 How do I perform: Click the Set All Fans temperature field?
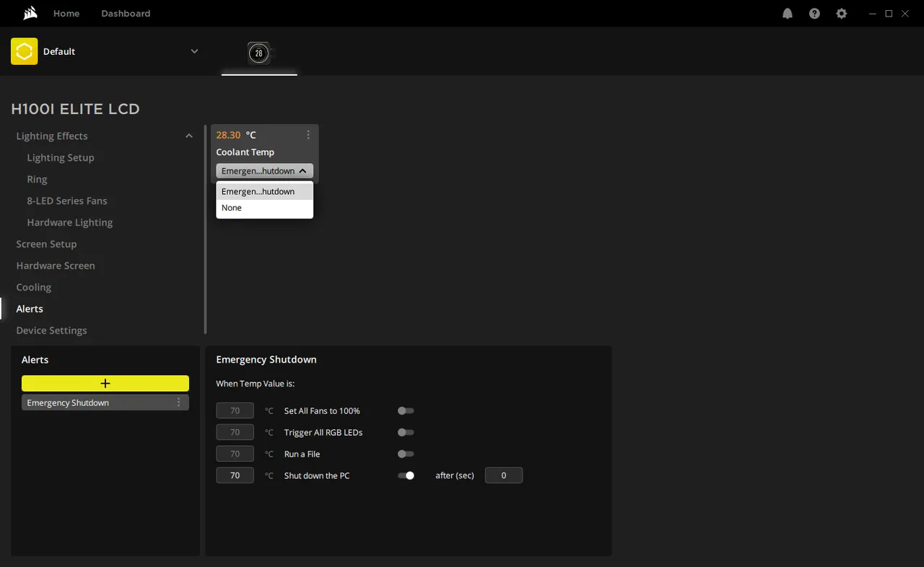coord(235,410)
